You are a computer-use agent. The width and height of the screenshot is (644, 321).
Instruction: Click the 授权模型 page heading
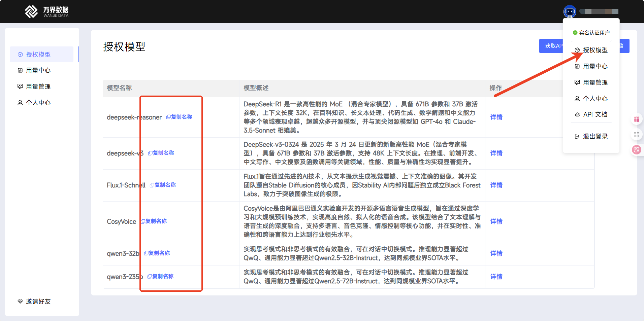(124, 47)
